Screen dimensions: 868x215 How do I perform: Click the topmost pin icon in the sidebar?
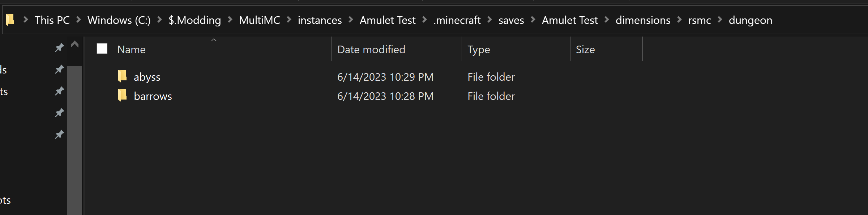(59, 47)
